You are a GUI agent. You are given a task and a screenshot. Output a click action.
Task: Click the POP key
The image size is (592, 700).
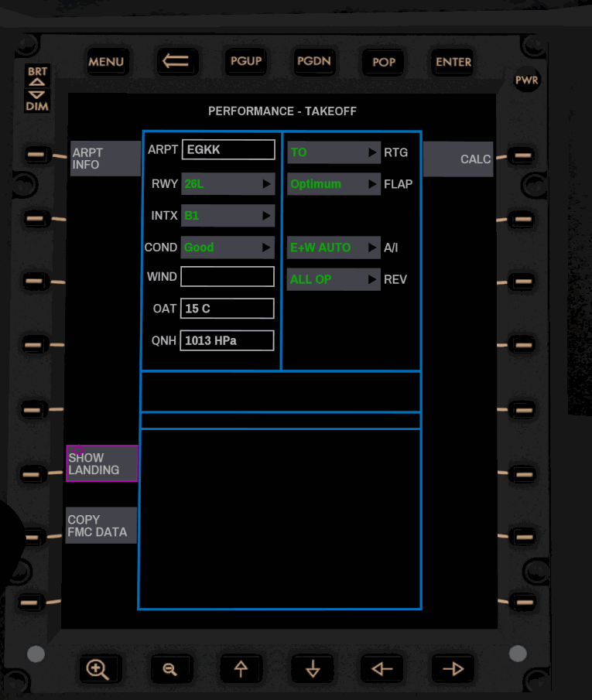(x=384, y=62)
